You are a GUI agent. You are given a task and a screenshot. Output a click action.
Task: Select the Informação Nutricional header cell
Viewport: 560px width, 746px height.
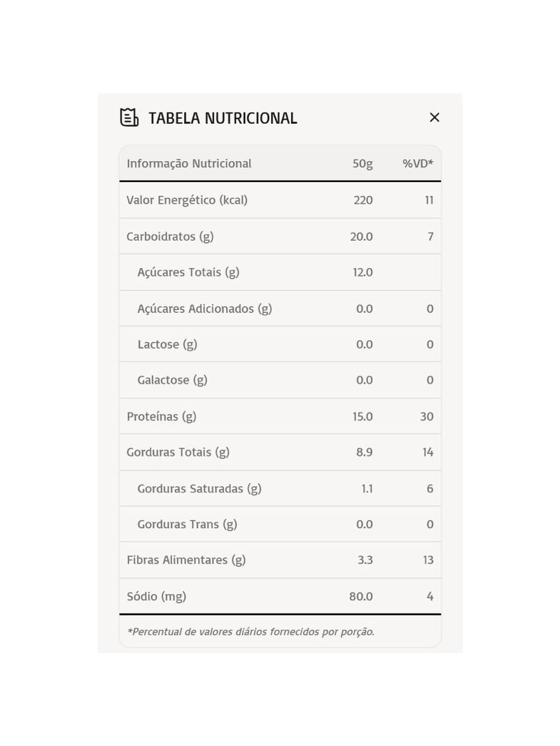point(189,163)
